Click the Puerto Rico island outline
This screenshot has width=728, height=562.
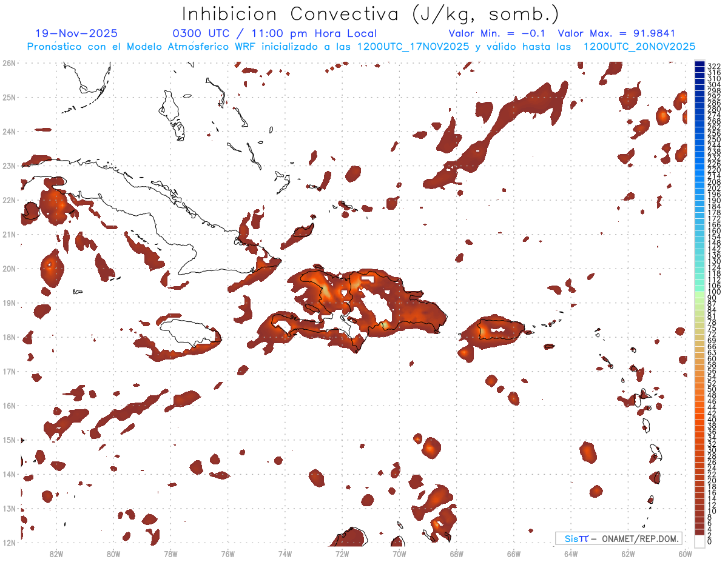click(500, 329)
